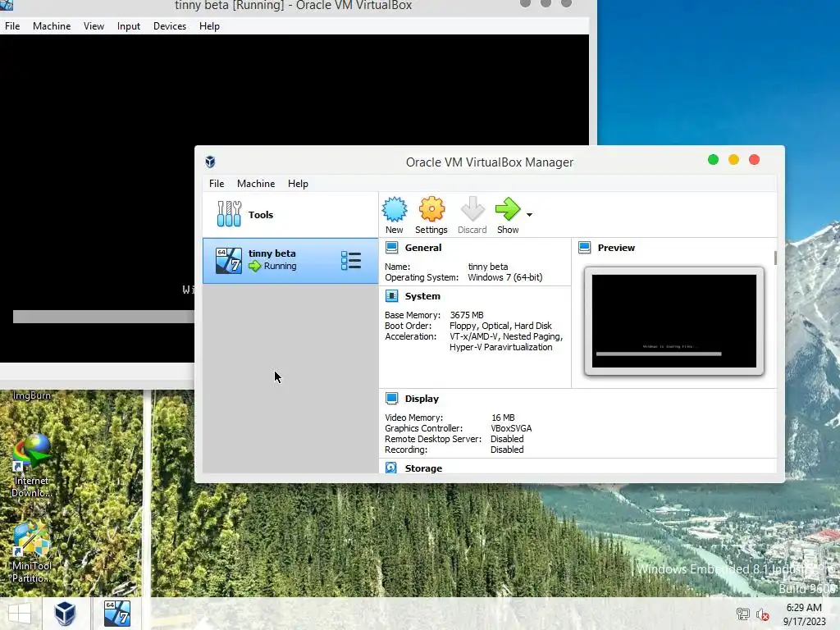
Task: Click the VM preview thumbnail
Action: [x=674, y=321]
